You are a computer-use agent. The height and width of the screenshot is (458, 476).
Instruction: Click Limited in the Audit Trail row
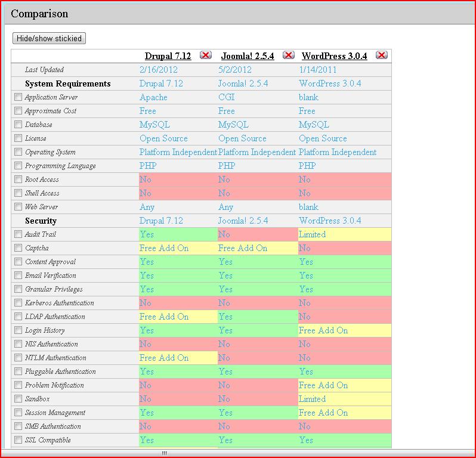[312, 234]
